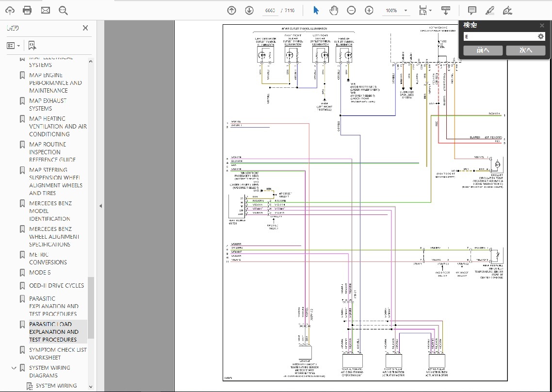
Task: Open SYSTEM WIRING DIAGRAMS parent bookmark
Action: coord(49,372)
